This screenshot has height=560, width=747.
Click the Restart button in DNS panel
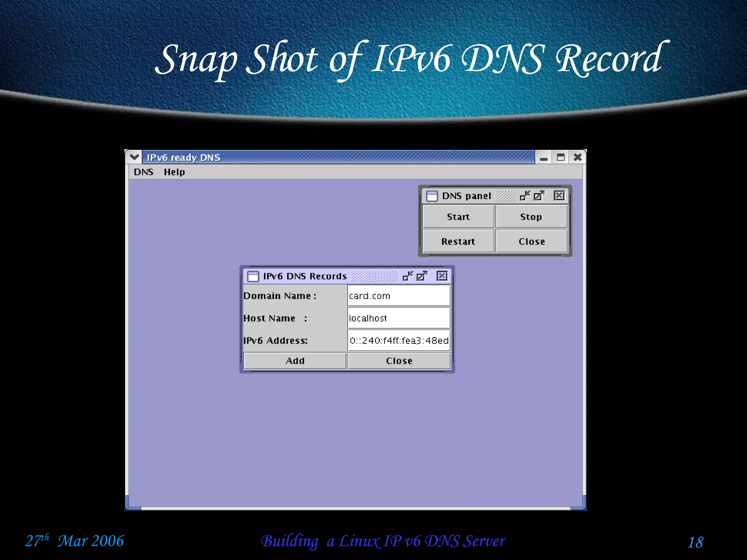pyautogui.click(x=458, y=241)
